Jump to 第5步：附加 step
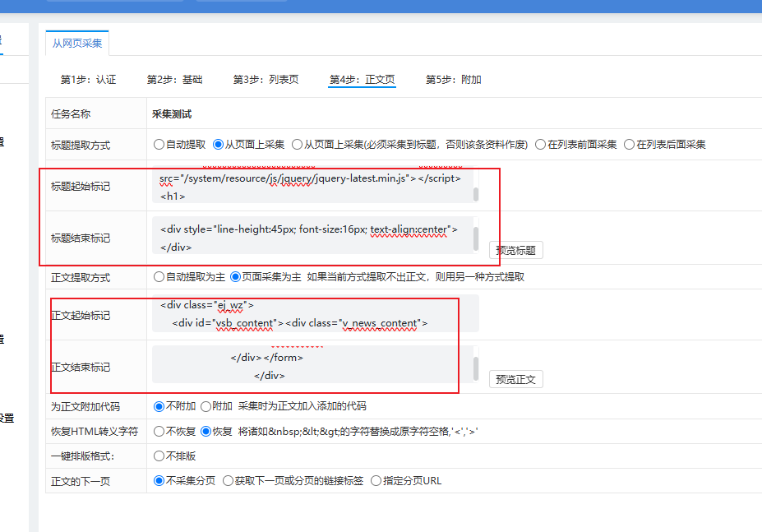762x532 pixels. pos(454,79)
